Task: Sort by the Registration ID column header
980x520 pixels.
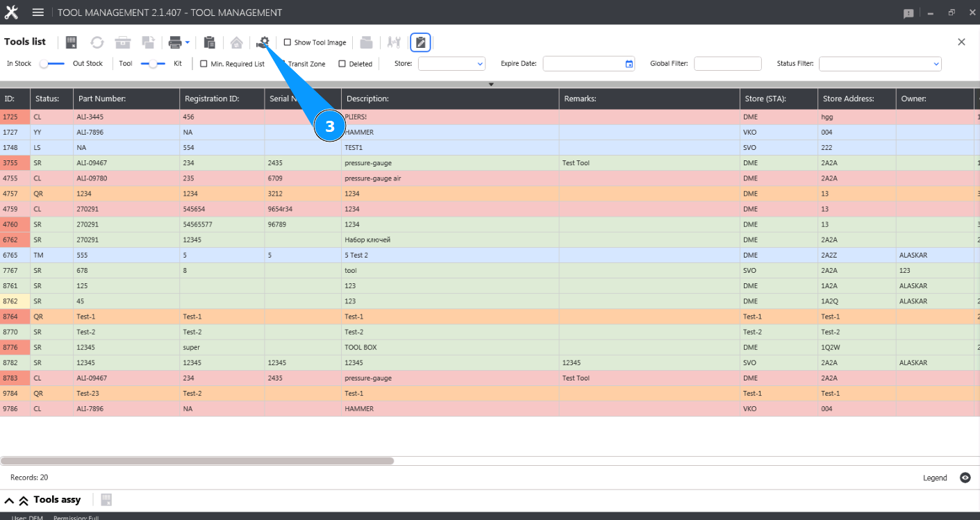Action: point(222,99)
